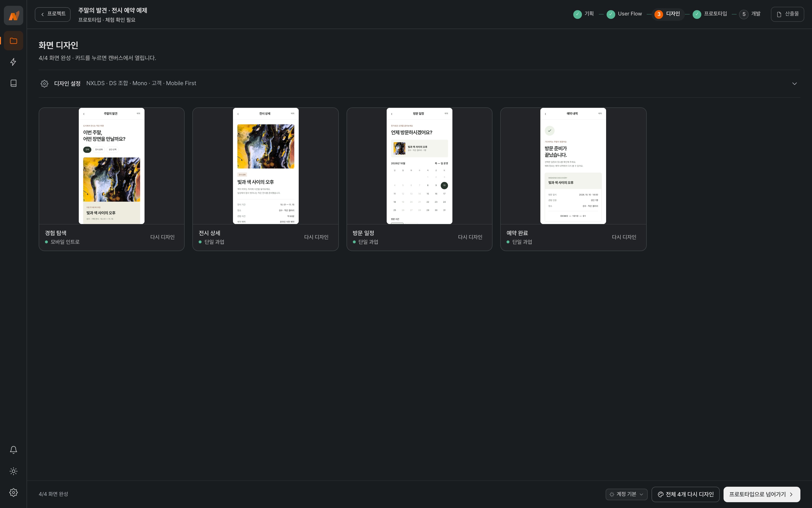Screen dimensions: 812x508
Task: Open the 경험 탐색 screen thumbnail
Action: point(111,166)
